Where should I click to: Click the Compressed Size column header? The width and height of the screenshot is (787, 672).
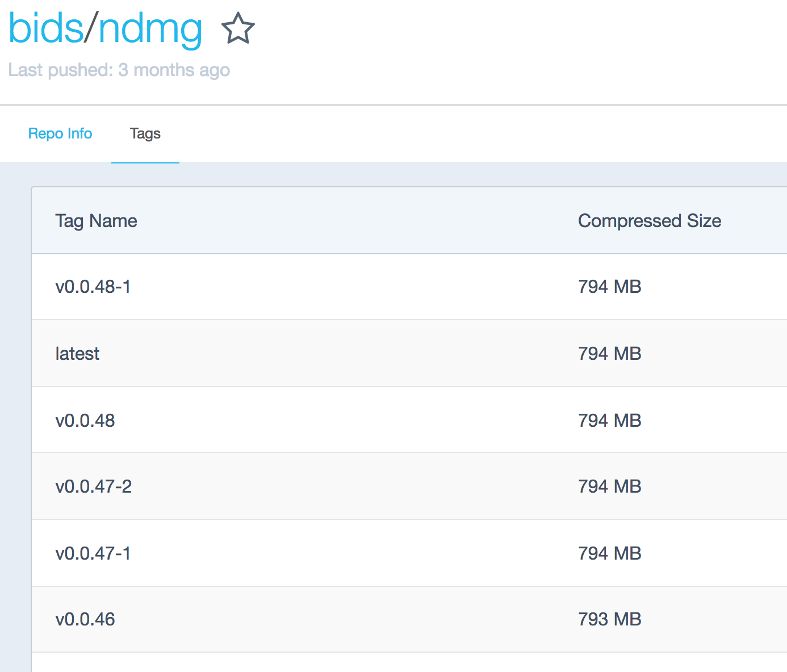click(x=649, y=221)
